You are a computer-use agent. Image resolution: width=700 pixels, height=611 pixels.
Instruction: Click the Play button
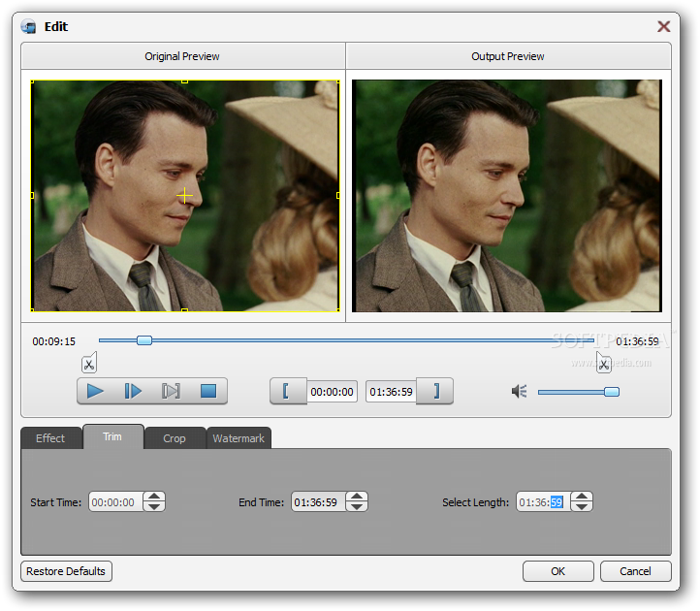(95, 391)
